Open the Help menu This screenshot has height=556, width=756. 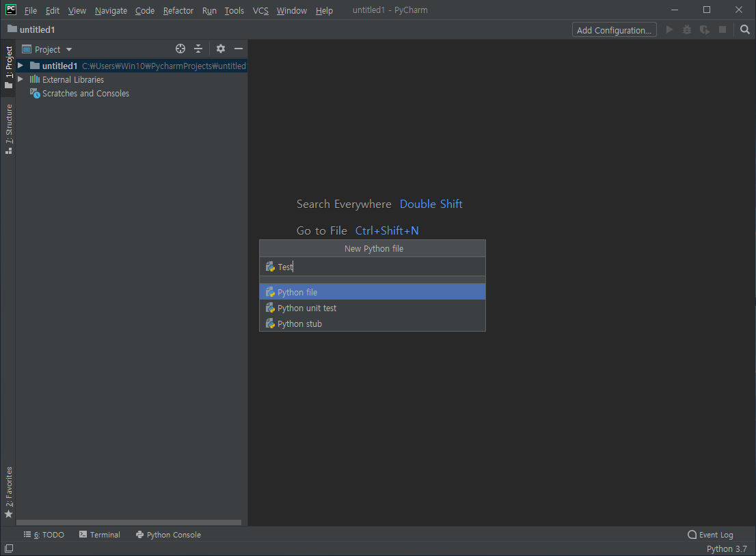point(324,11)
